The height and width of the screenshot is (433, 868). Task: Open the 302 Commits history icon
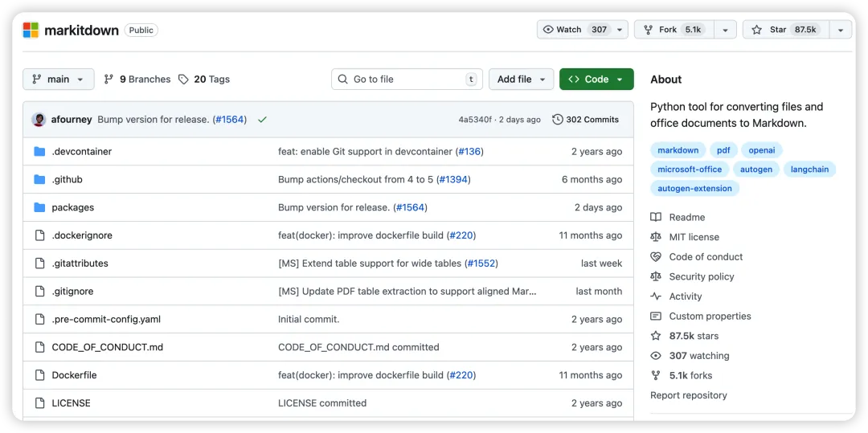point(558,120)
